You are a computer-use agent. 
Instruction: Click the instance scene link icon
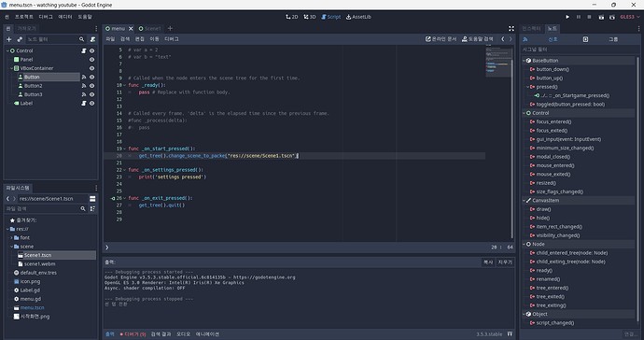tap(20, 39)
